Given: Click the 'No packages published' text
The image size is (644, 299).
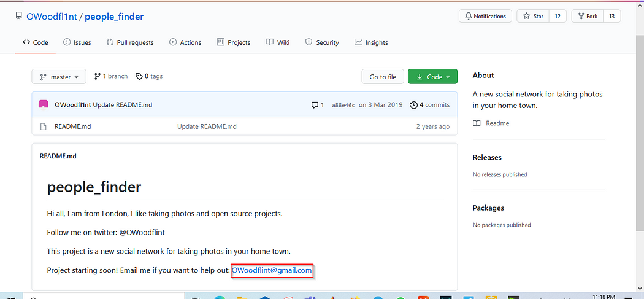Looking at the screenshot, I should click(x=502, y=225).
